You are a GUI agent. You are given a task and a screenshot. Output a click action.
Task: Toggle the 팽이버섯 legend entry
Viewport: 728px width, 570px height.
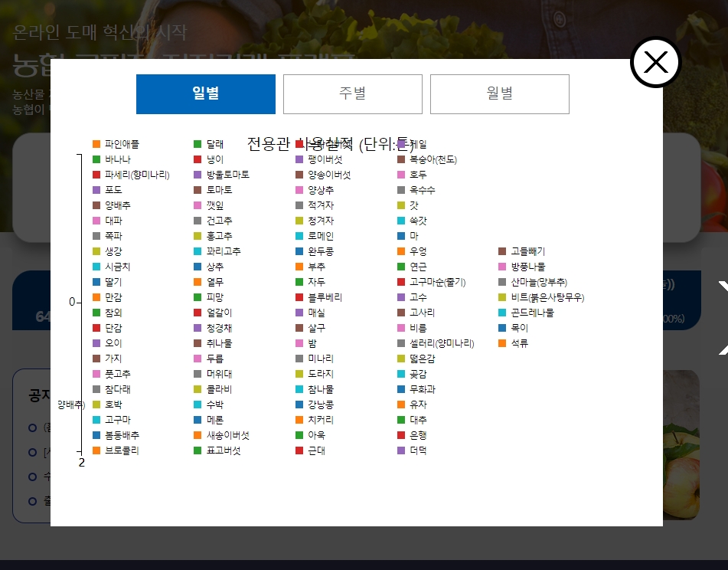tap(319, 159)
